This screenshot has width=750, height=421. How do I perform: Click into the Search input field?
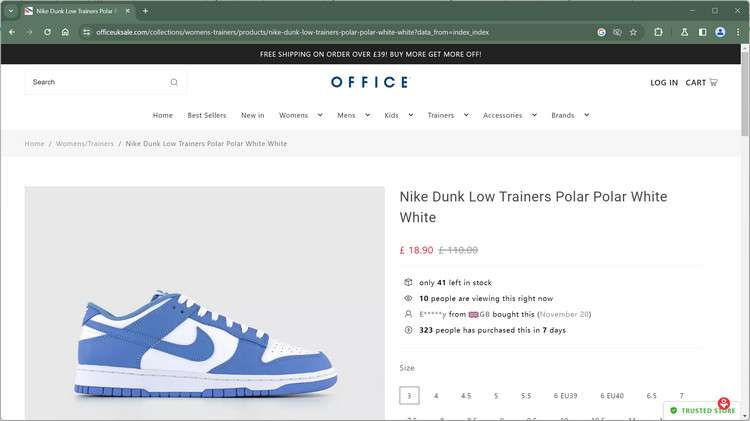pos(95,82)
